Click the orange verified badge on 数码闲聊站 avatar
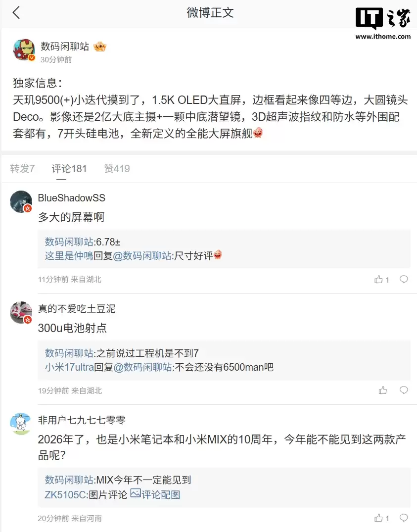Viewport: 417px width, 532px height. [31, 58]
